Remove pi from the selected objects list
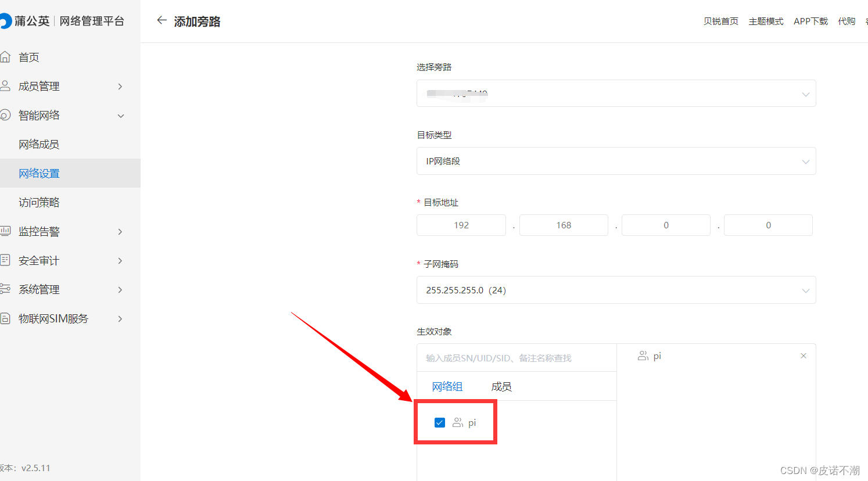 coord(804,356)
